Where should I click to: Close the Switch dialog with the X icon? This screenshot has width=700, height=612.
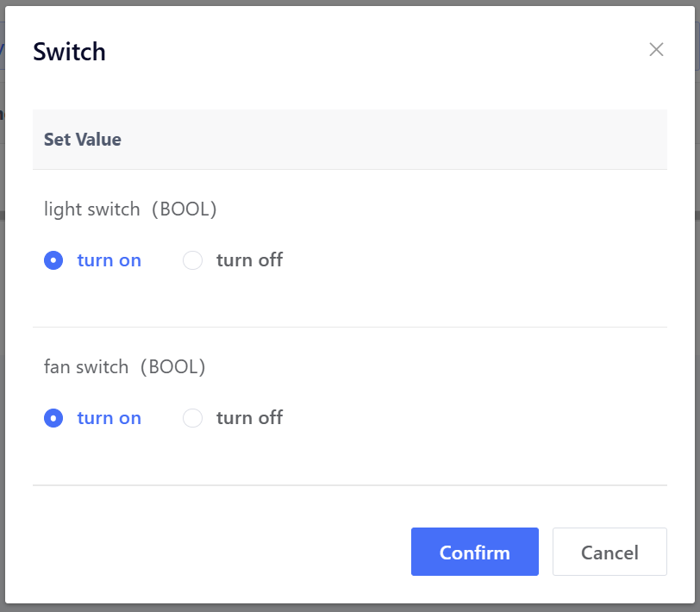click(x=656, y=49)
